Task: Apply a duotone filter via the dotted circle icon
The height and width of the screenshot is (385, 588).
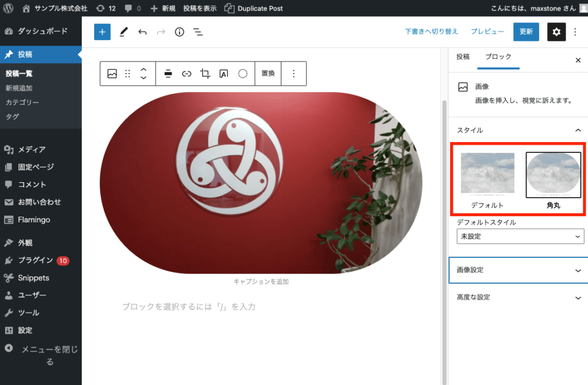Action: [x=242, y=74]
